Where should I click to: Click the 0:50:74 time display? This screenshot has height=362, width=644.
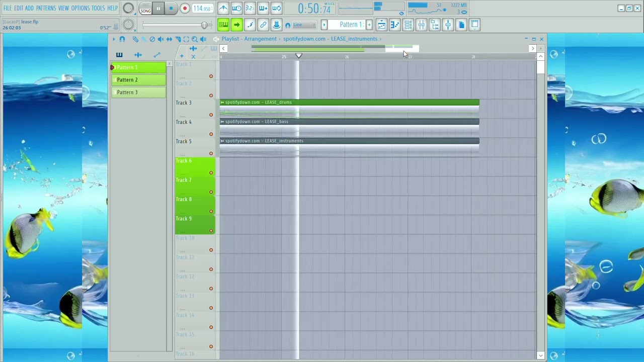point(314,9)
